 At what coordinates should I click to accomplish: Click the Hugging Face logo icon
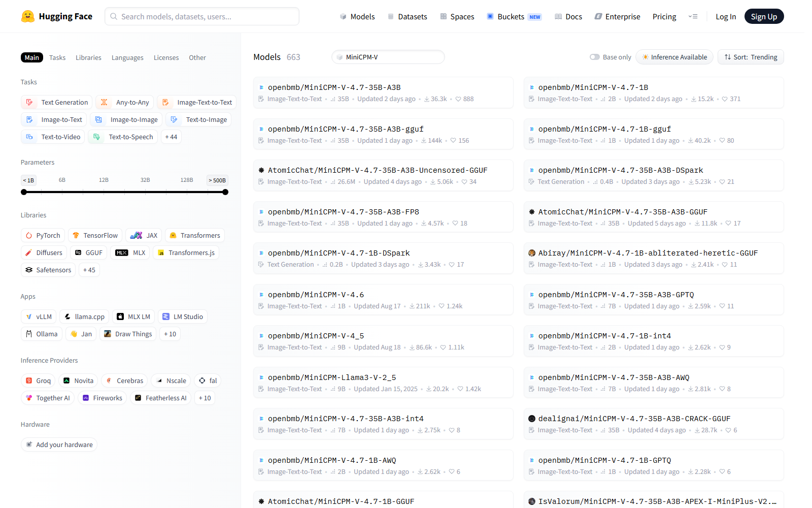pos(28,16)
